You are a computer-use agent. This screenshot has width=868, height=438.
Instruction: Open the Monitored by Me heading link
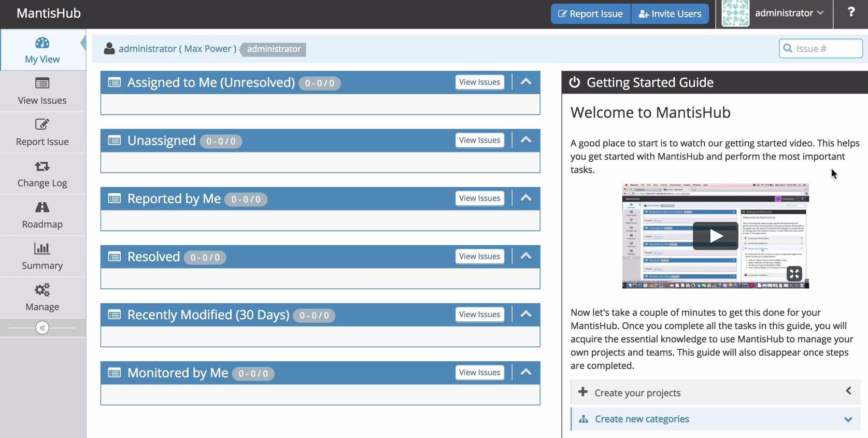(x=178, y=373)
